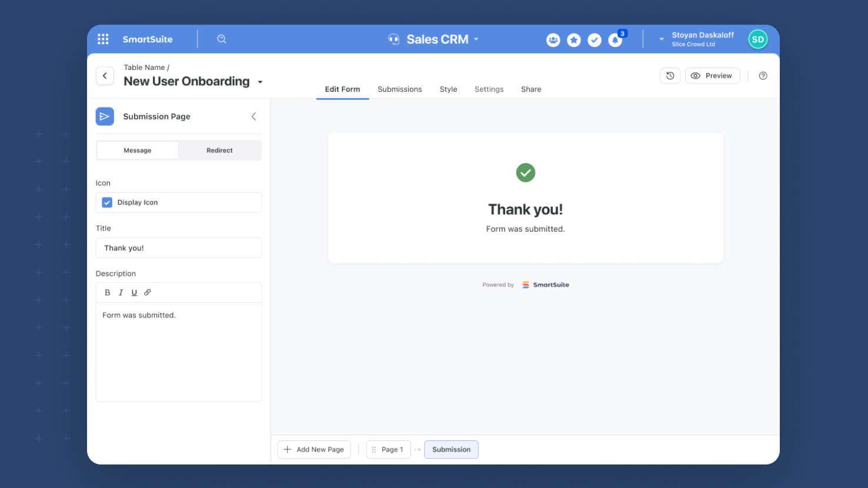Click the 'Table Name /' breadcrumb text
The width and height of the screenshot is (868, 488).
coord(146,68)
